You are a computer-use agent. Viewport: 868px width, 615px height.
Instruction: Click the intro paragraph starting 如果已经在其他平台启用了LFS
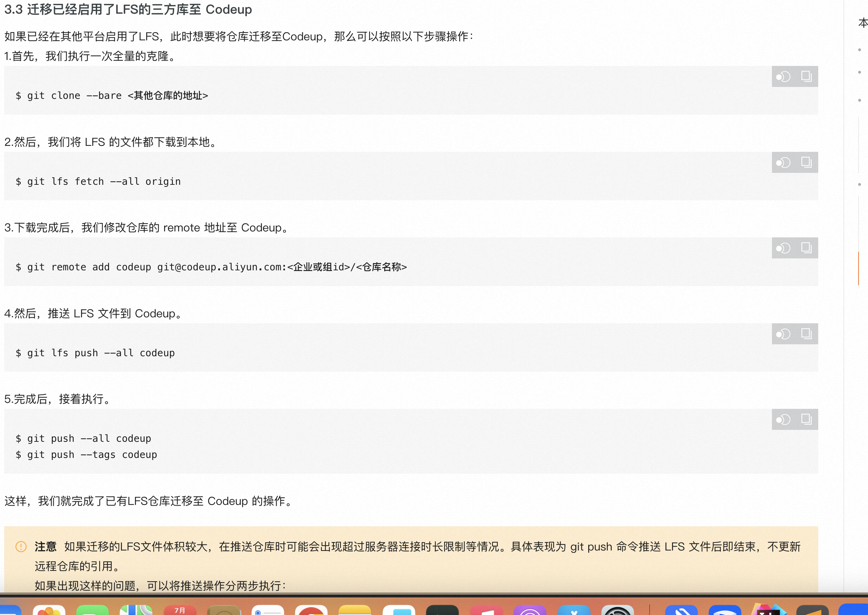(239, 36)
